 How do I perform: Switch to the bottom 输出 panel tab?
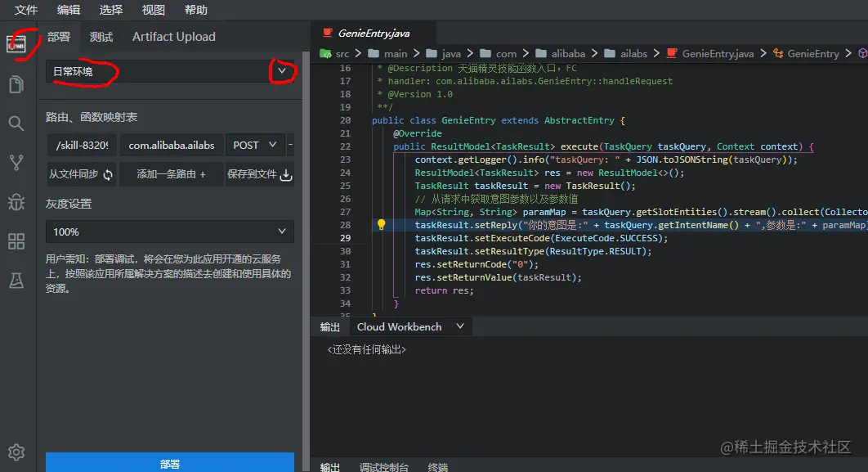pyautogui.click(x=330, y=467)
